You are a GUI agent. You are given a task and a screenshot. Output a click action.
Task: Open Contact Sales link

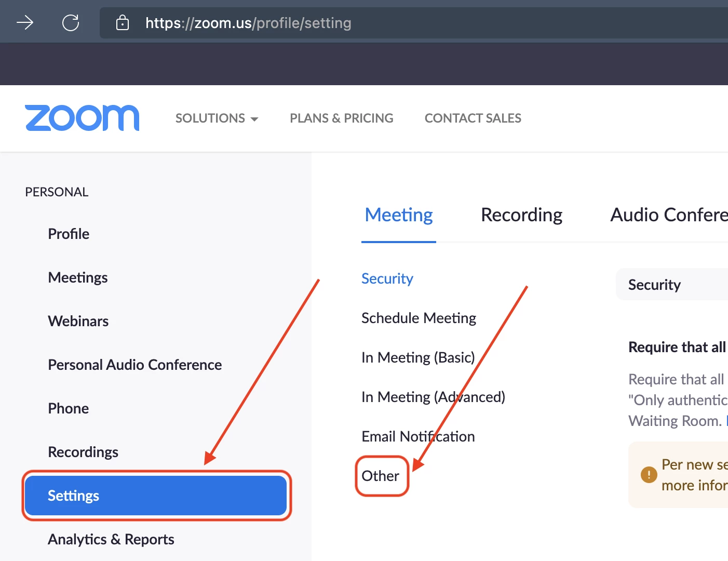click(x=473, y=118)
